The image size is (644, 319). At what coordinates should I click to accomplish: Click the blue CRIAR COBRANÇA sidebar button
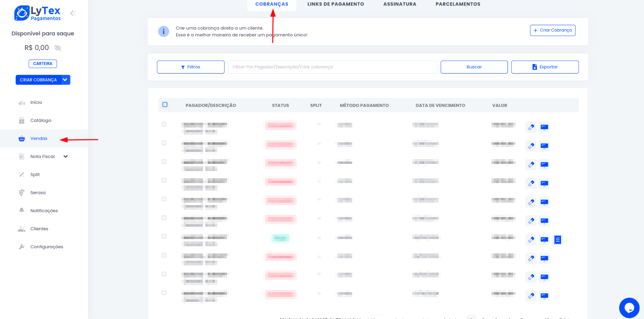pos(38,80)
